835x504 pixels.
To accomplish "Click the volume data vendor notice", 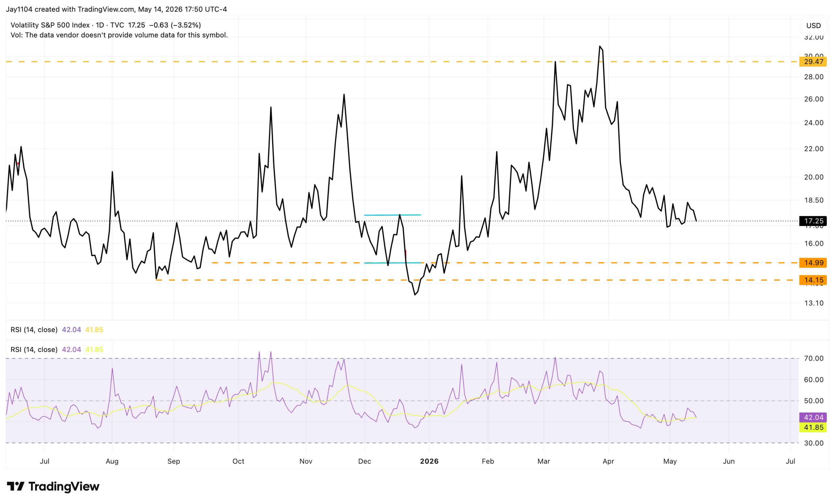I will pos(119,35).
